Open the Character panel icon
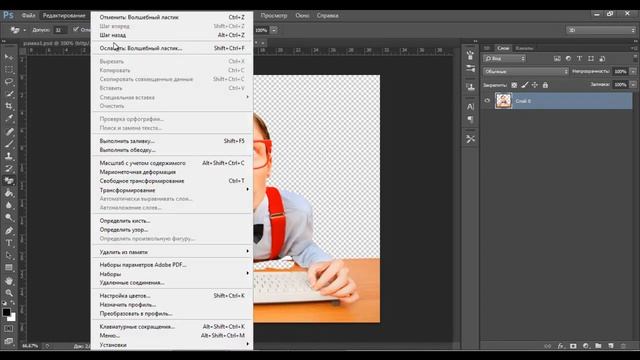This screenshot has width=640, height=360. point(470,107)
